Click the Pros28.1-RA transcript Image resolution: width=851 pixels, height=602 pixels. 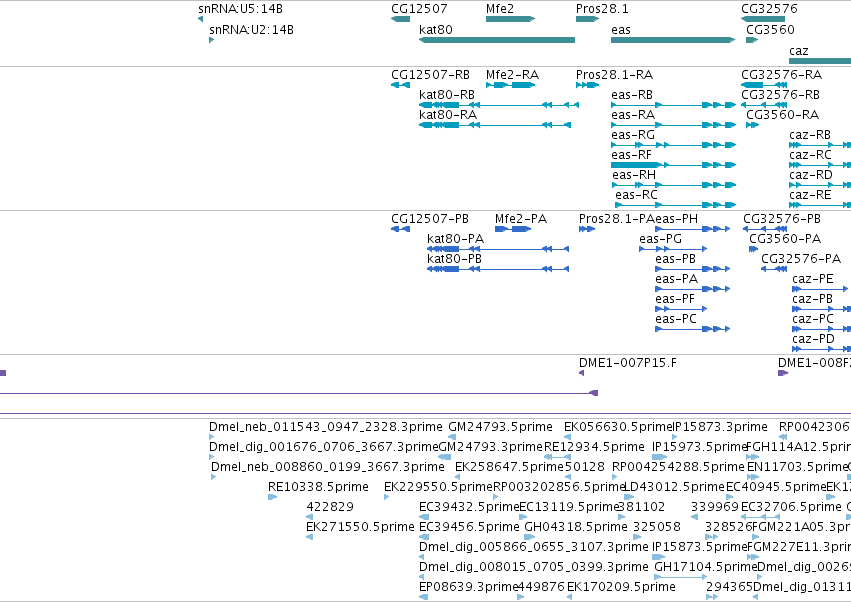coord(587,85)
